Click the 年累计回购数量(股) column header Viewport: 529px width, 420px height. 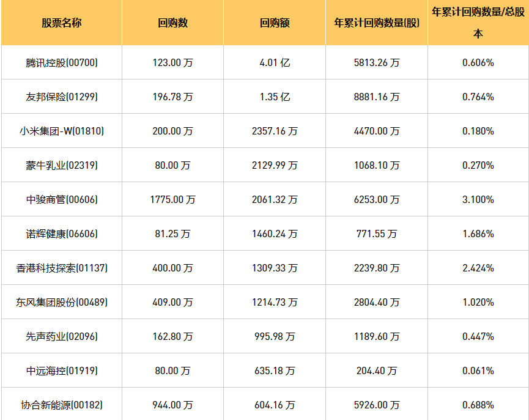(x=377, y=23)
